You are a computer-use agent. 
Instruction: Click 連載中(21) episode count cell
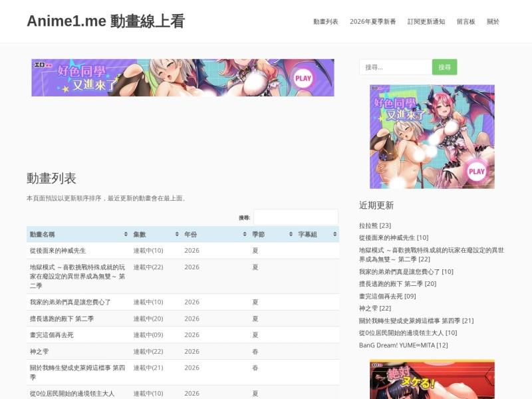click(x=148, y=368)
